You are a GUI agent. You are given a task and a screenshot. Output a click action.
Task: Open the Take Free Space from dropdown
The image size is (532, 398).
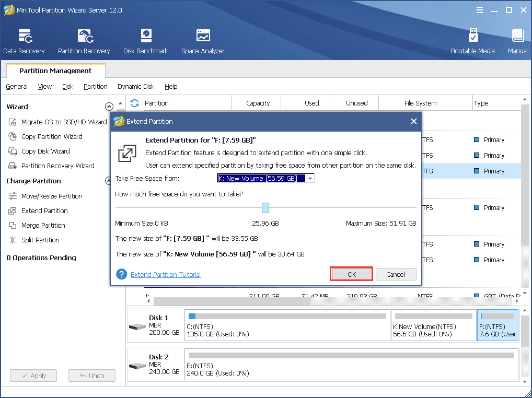(x=310, y=178)
